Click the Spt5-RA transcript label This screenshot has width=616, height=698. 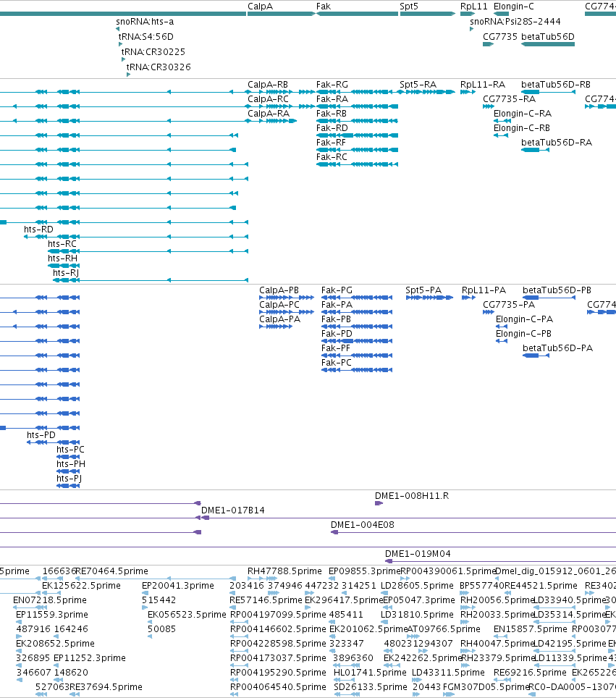pyautogui.click(x=418, y=85)
